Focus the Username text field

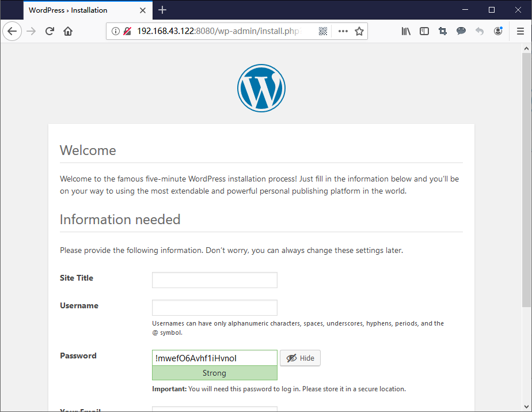click(214, 308)
